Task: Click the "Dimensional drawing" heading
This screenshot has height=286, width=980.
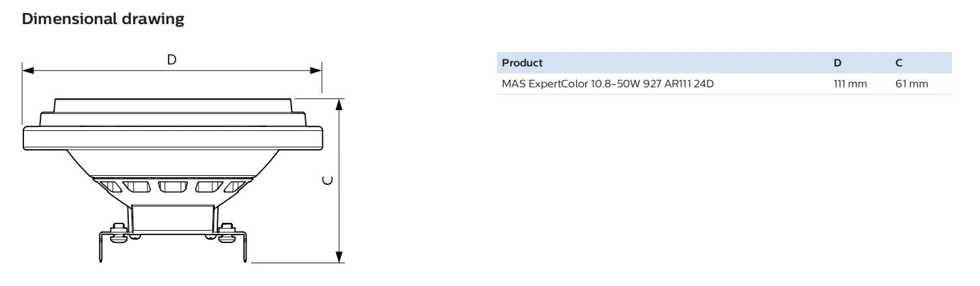Action: 103,20
